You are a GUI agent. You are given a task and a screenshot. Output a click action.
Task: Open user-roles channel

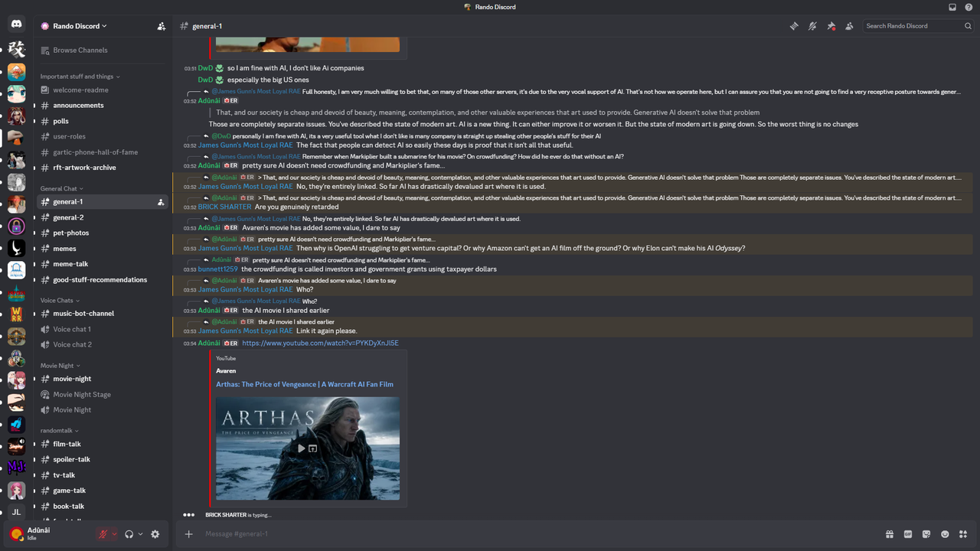[x=102, y=136]
